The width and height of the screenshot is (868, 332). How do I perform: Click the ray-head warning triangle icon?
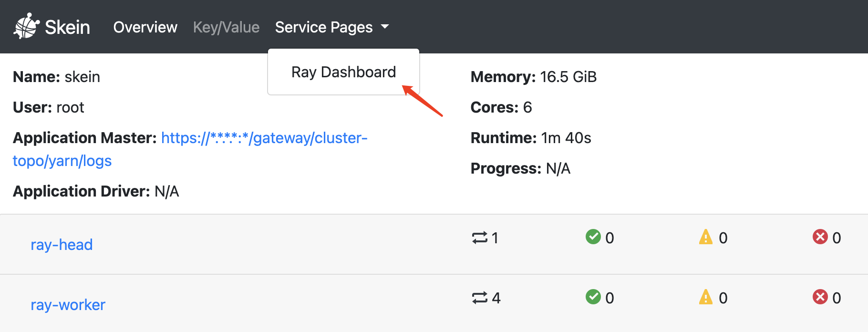click(706, 237)
